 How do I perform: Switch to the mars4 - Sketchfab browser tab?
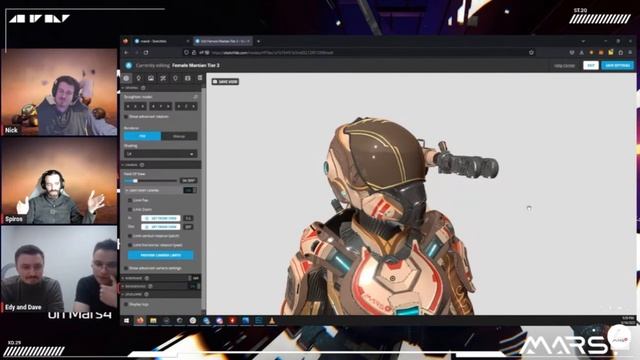tap(162, 41)
